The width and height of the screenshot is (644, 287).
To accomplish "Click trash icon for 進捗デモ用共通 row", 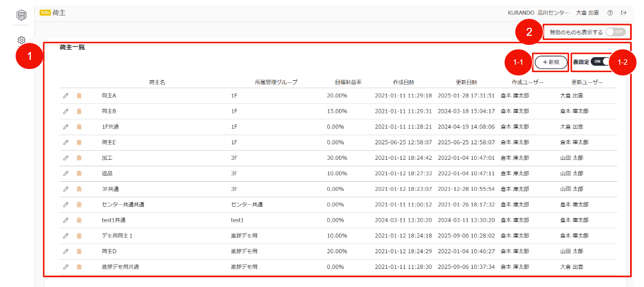I will click(79, 266).
